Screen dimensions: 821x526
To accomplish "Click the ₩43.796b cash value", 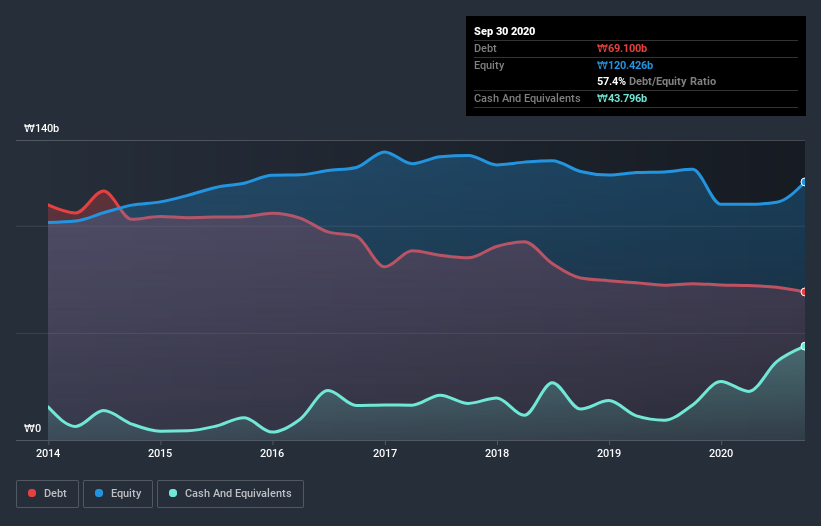I will [x=622, y=98].
